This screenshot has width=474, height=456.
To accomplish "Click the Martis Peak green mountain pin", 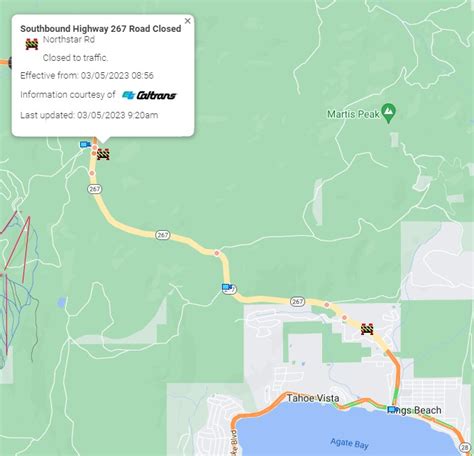I will (388, 113).
